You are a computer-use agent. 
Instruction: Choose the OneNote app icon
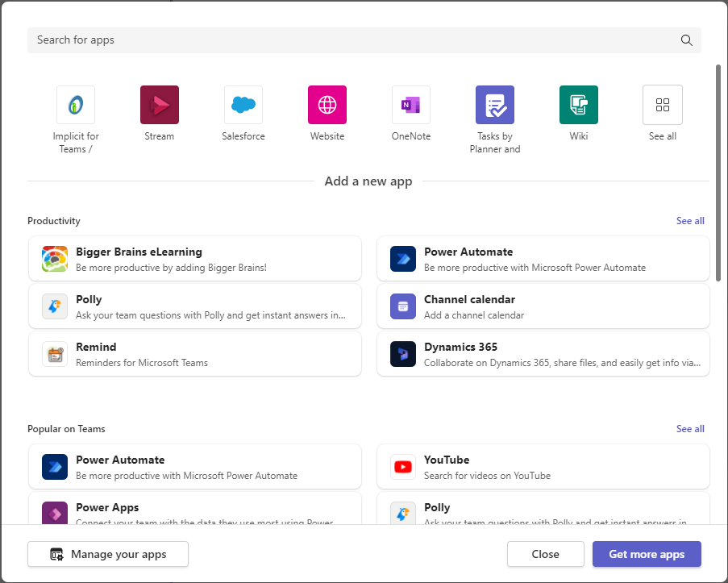pos(411,105)
